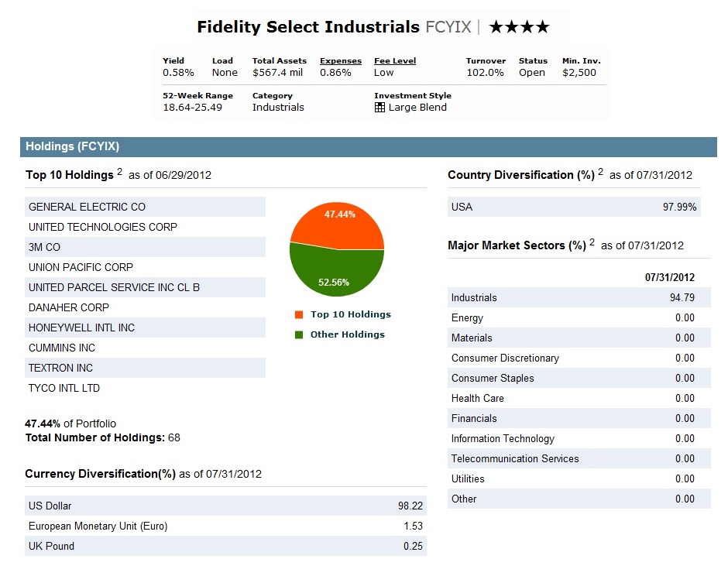Viewport: 728px width, 583px height.
Task: Click 52-Week Range value 18.64-25.49
Action: (192, 107)
